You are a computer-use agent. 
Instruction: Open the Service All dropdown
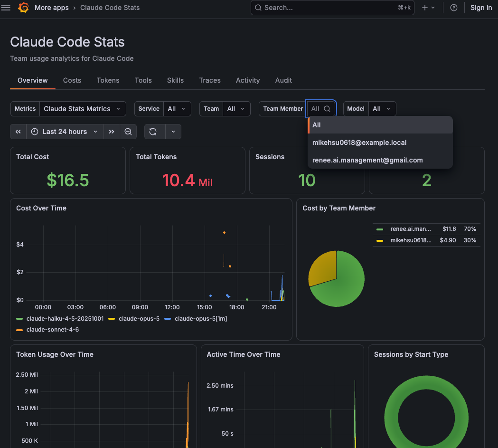pos(177,109)
